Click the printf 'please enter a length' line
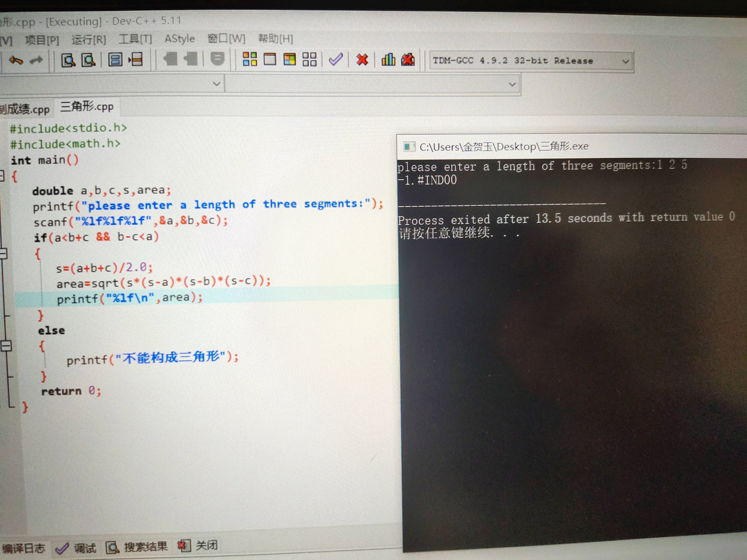The width and height of the screenshot is (747, 560). [x=208, y=205]
